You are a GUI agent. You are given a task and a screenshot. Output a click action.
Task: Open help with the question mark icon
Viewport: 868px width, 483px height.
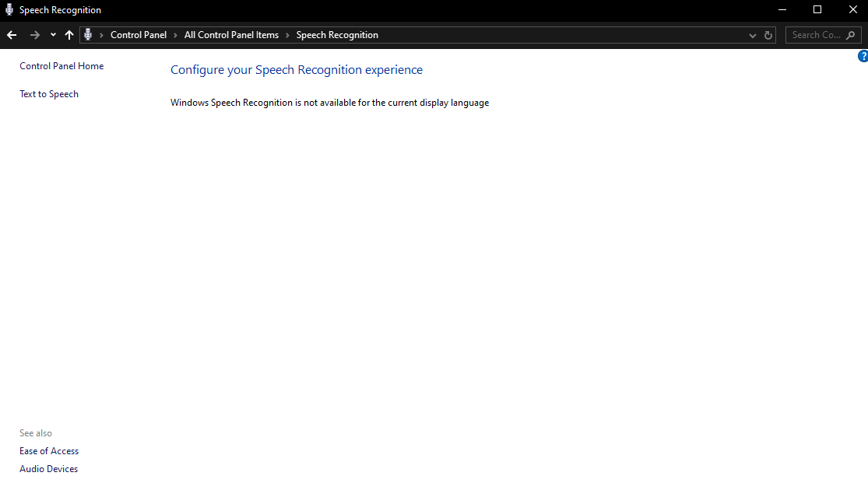pyautogui.click(x=863, y=56)
